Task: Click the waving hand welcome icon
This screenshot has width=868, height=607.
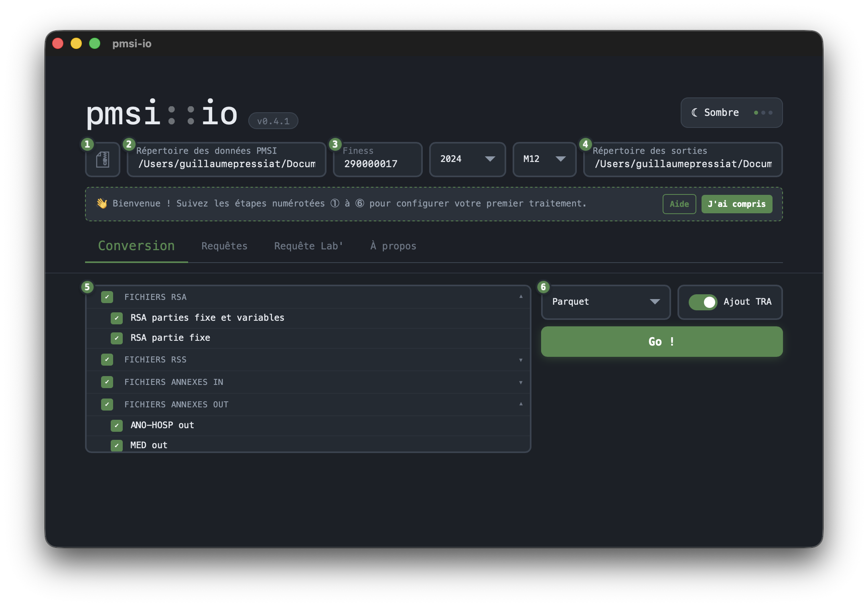Action: (x=102, y=204)
